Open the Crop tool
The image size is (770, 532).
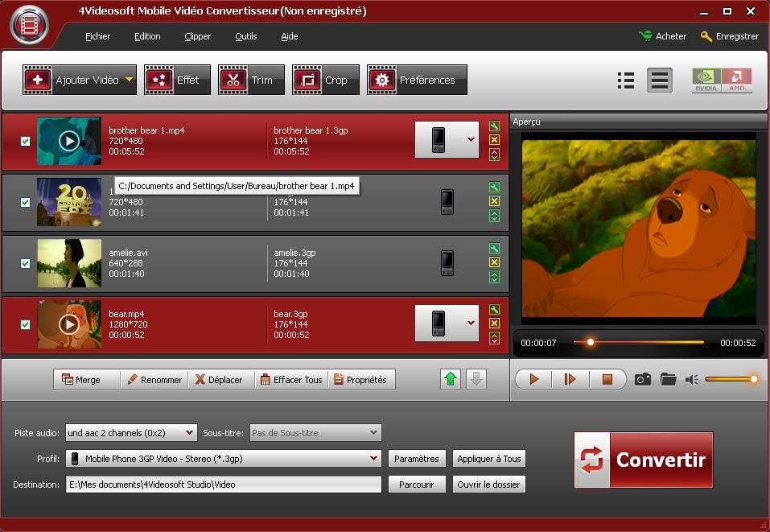(x=325, y=80)
